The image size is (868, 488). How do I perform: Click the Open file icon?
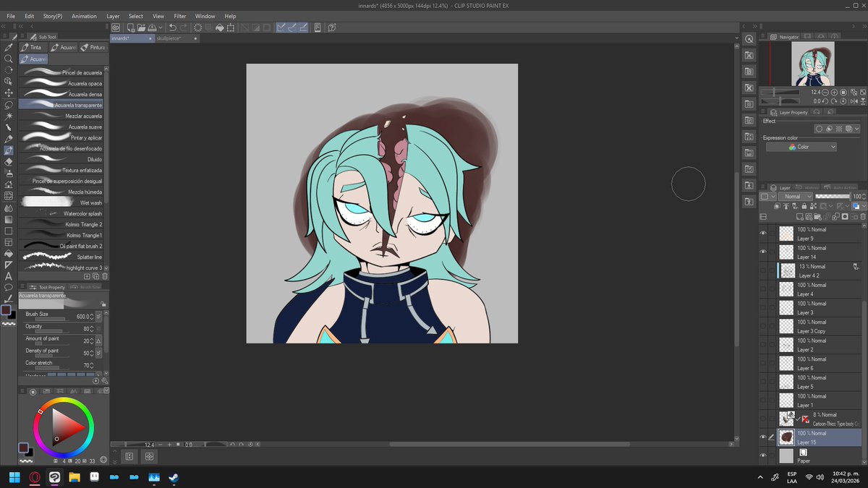pyautogui.click(x=141, y=27)
